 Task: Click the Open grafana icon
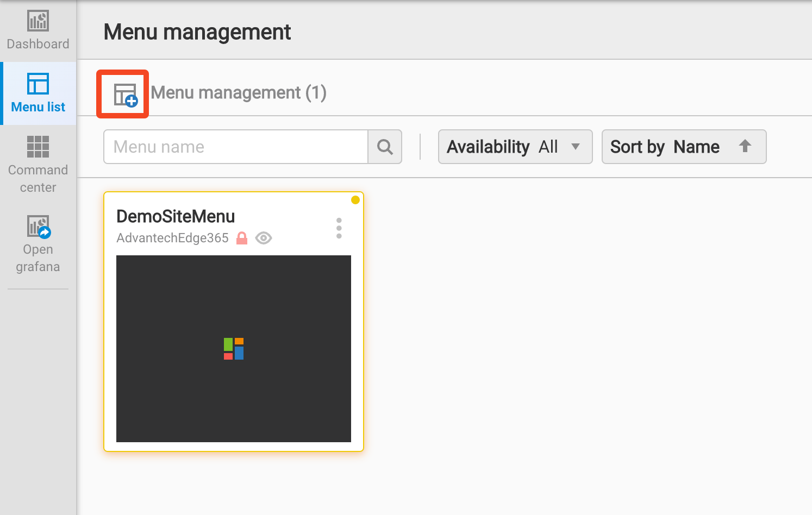coord(39,227)
